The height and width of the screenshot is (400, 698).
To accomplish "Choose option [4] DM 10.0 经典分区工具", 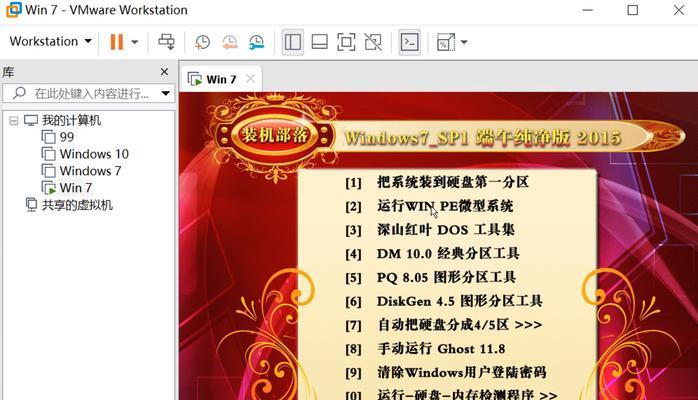I will click(x=432, y=254).
